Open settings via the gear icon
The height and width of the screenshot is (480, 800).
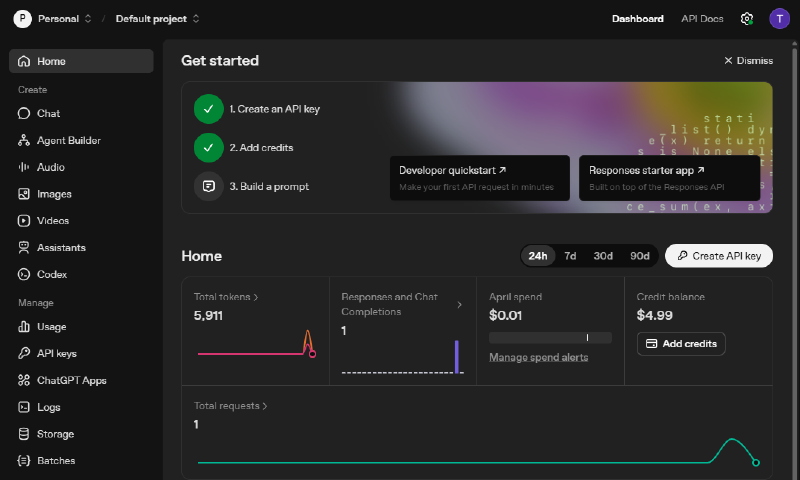(746, 19)
